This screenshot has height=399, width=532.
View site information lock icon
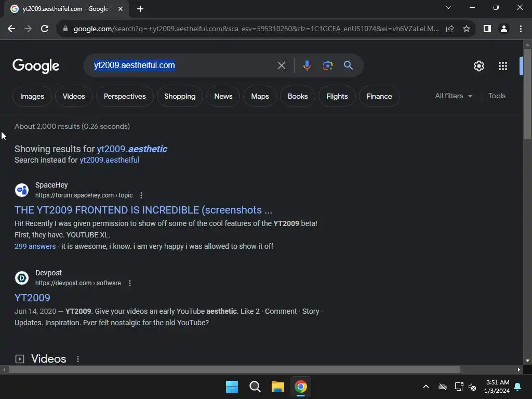[65, 29]
